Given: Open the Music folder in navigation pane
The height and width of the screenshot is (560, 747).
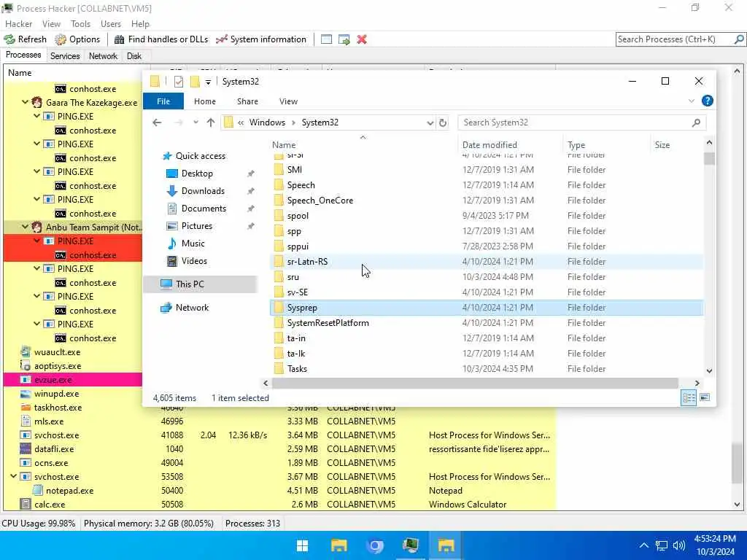Looking at the screenshot, I should (193, 244).
